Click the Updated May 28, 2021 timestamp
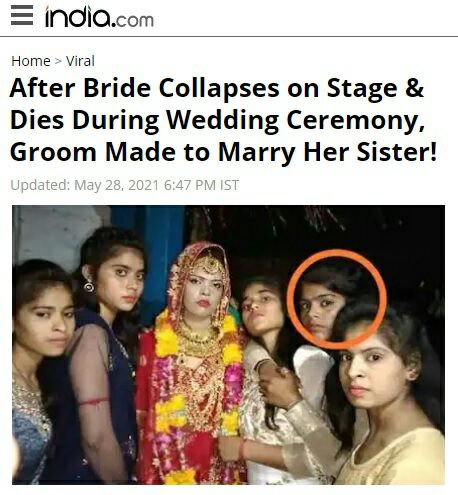Image resolution: width=458 pixels, height=495 pixels. [125, 185]
